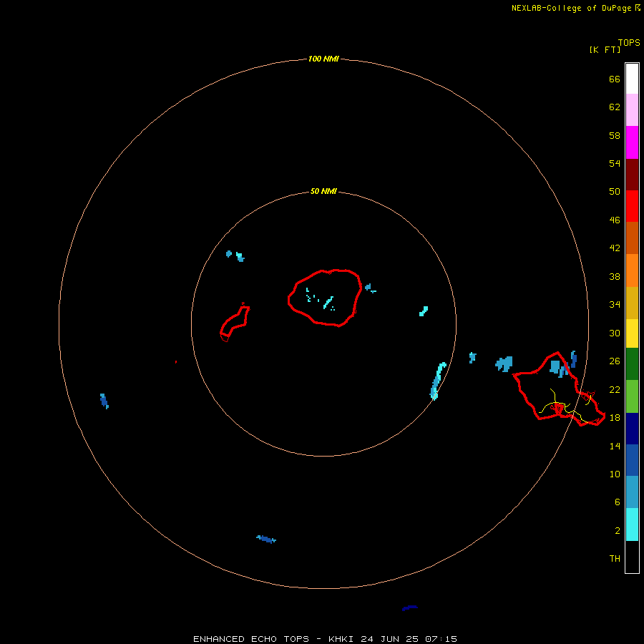The width and height of the screenshot is (644, 644).
Task: Select the "42" legend label
Action: point(615,248)
